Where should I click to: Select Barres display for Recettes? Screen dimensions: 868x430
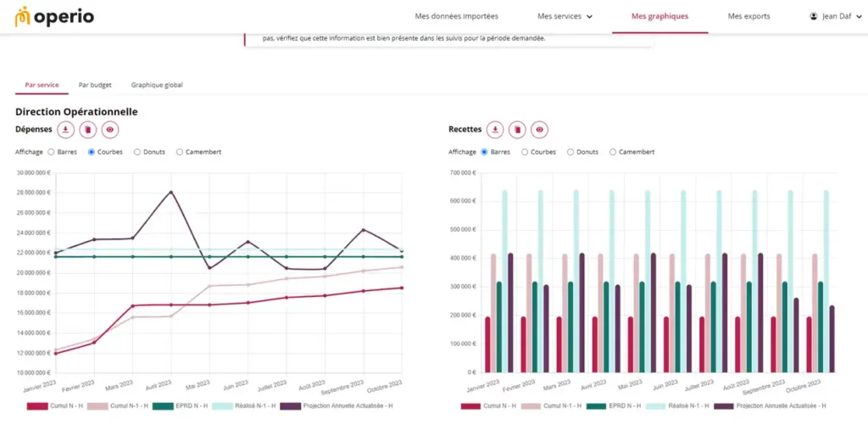[485, 152]
